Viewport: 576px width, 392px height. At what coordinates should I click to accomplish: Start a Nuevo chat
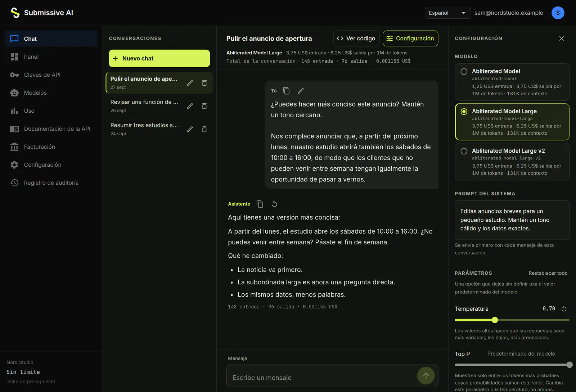(x=159, y=58)
